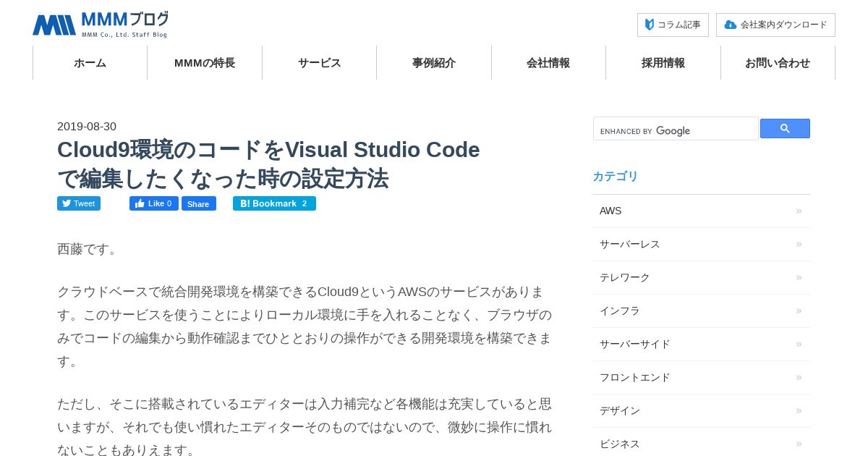
Task: Click the Facebook thumbs-up icon
Action: pos(140,203)
